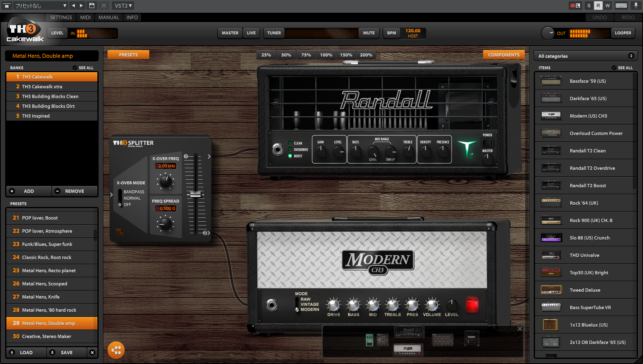643x364 pixels.
Task: Select the Bass SuperTube VR amp icon
Action: pyautogui.click(x=551, y=308)
